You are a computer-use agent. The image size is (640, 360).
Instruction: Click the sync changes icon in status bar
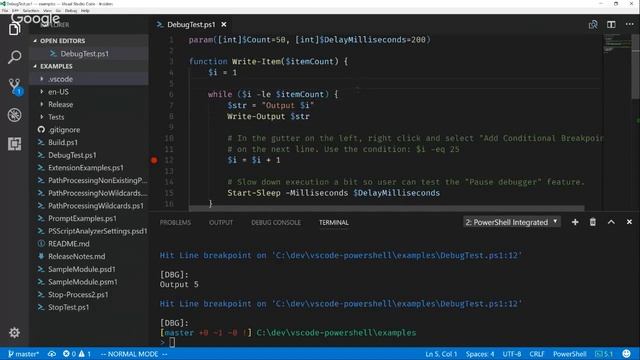coord(52,354)
